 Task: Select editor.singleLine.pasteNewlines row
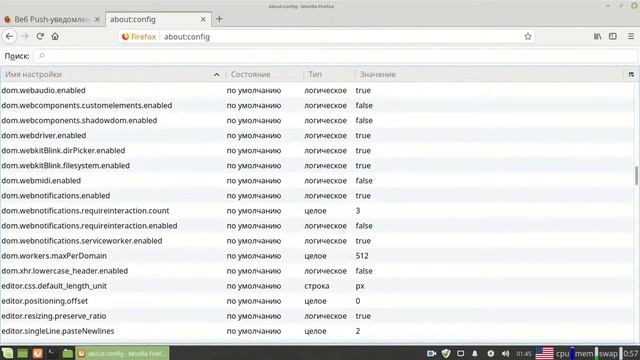(x=317, y=331)
